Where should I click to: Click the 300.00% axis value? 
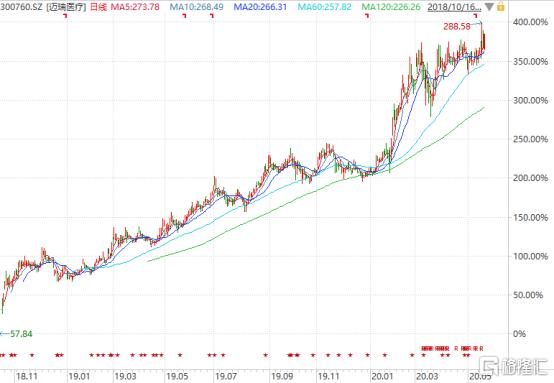530,100
